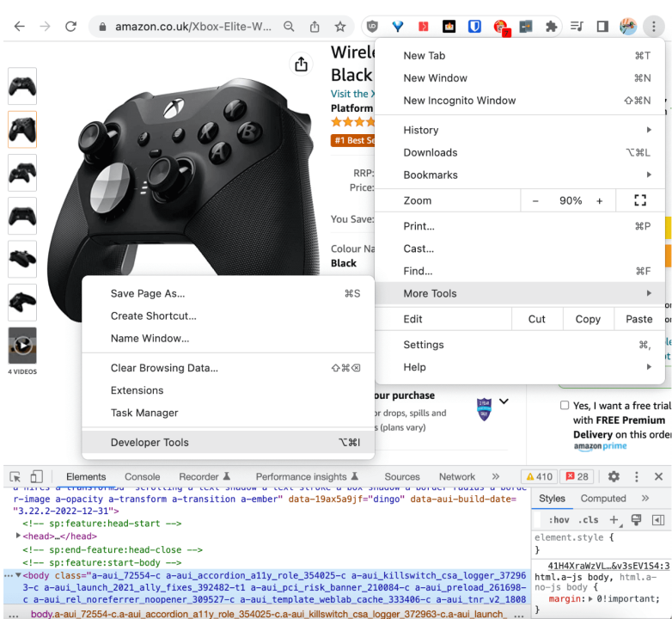Open the Recorder tab
672x619 pixels.
pyautogui.click(x=205, y=476)
